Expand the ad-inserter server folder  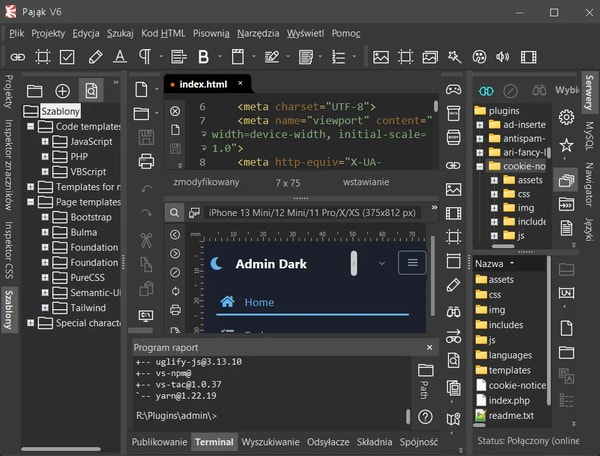click(480, 125)
